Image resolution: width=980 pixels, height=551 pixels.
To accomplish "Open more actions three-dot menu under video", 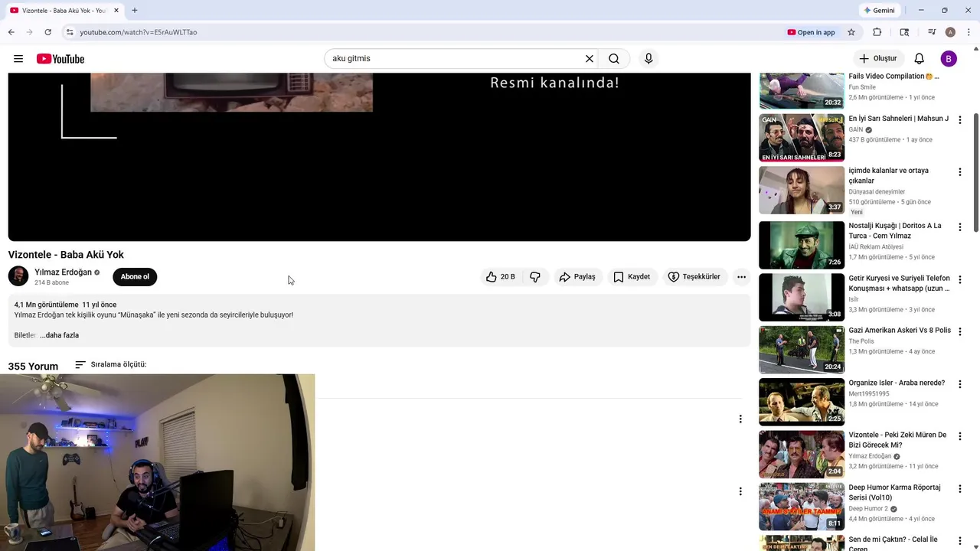I will (x=741, y=277).
